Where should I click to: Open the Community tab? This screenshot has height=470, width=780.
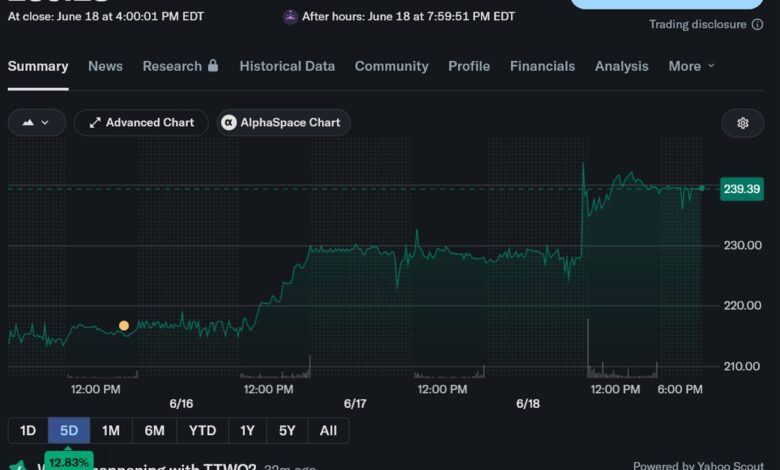click(391, 66)
